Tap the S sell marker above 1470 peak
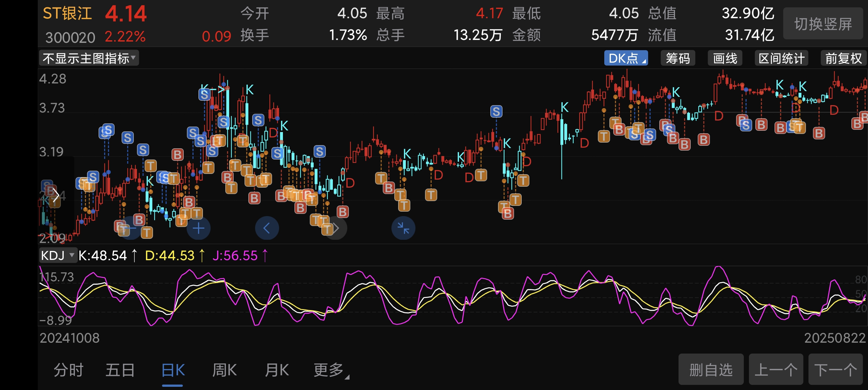The image size is (868, 390). tap(496, 111)
